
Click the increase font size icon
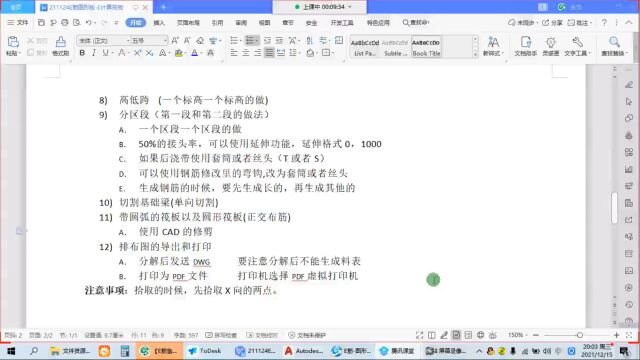pos(175,40)
